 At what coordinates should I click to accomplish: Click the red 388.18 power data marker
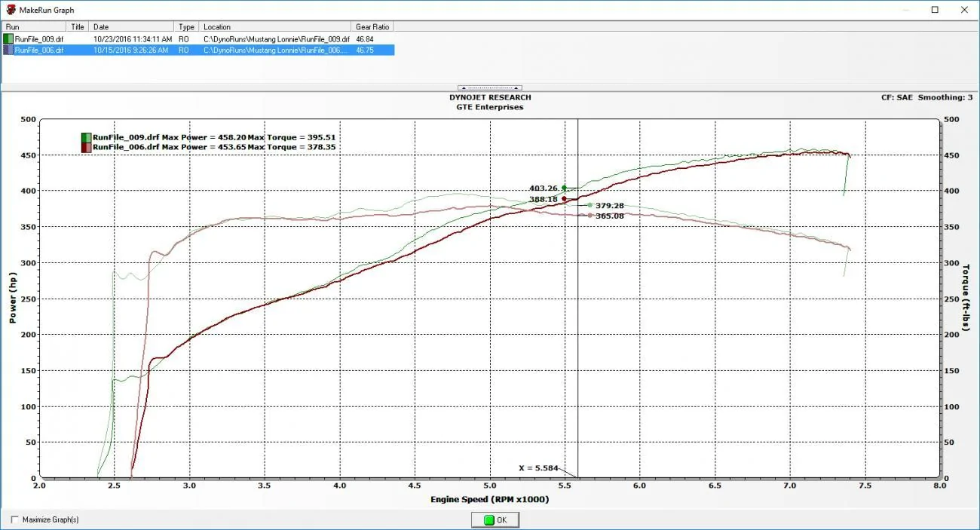564,199
